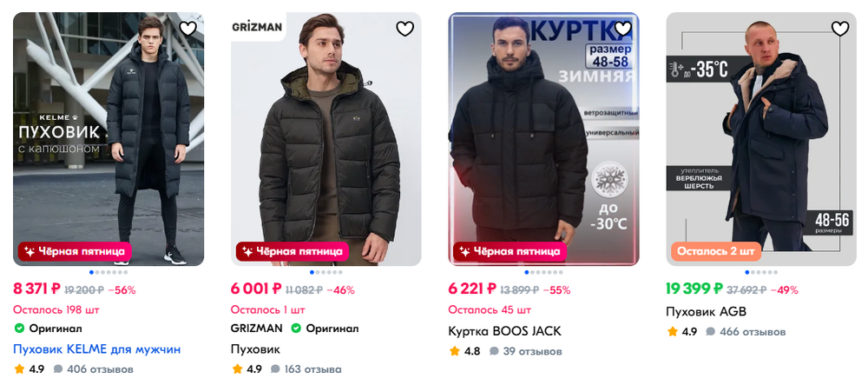The image size is (868, 385).
Task: Favorite the GRIZMAN jacket with heart icon
Action: 405,29
